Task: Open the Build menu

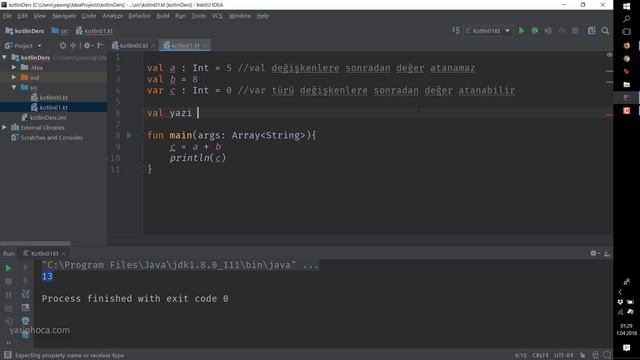Action: pos(163,16)
